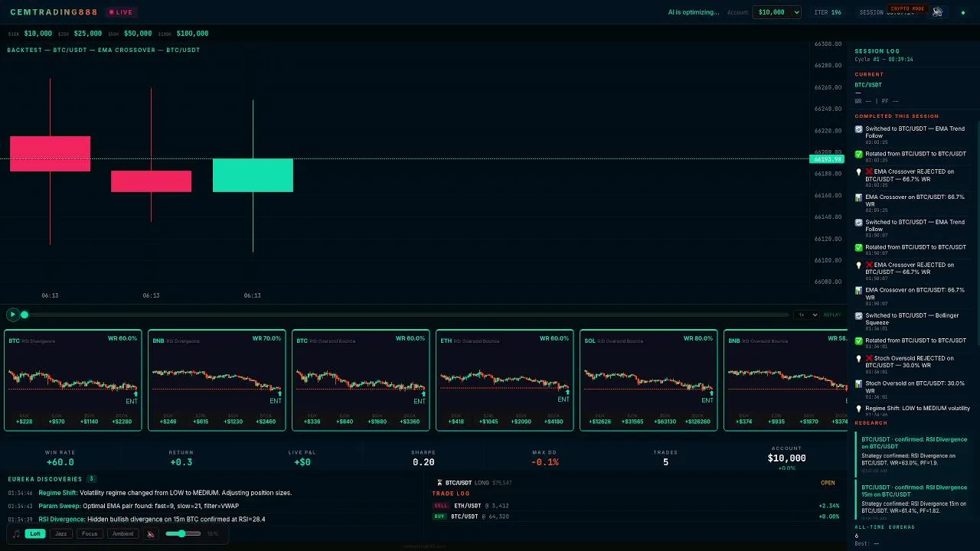The height and width of the screenshot is (551, 980).
Task: Click the REPLAY label button
Action: point(832,315)
